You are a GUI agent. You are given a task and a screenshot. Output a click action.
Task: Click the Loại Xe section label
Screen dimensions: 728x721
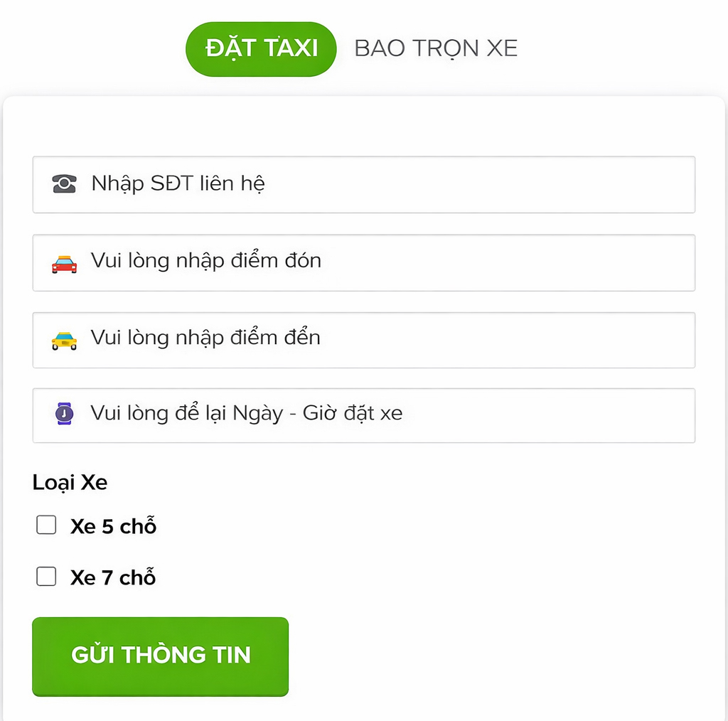click(68, 482)
